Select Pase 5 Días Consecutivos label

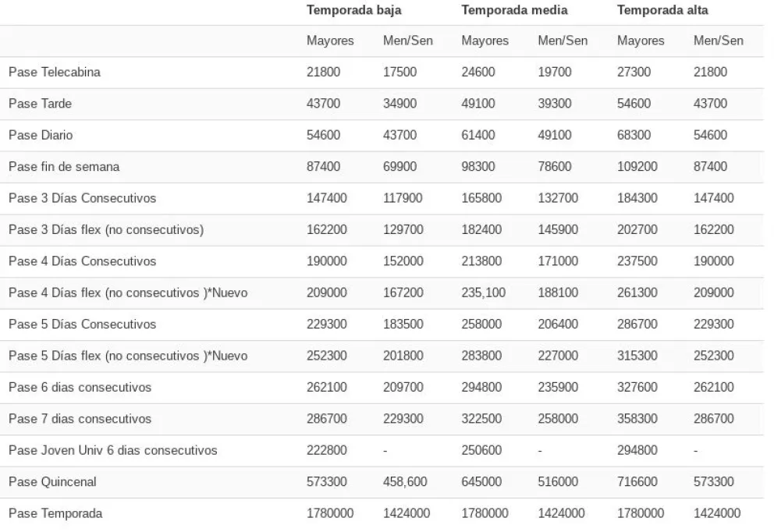point(82,324)
